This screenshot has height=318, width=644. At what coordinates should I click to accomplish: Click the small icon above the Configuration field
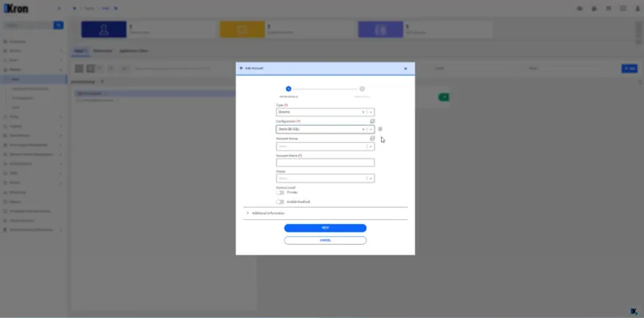[x=372, y=122]
